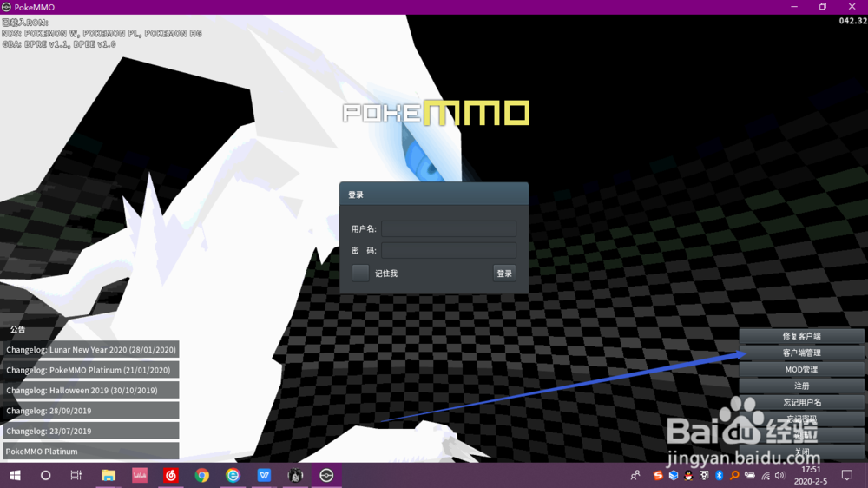Open WPS Office from the taskbar
This screenshot has width=868, height=488.
[264, 475]
